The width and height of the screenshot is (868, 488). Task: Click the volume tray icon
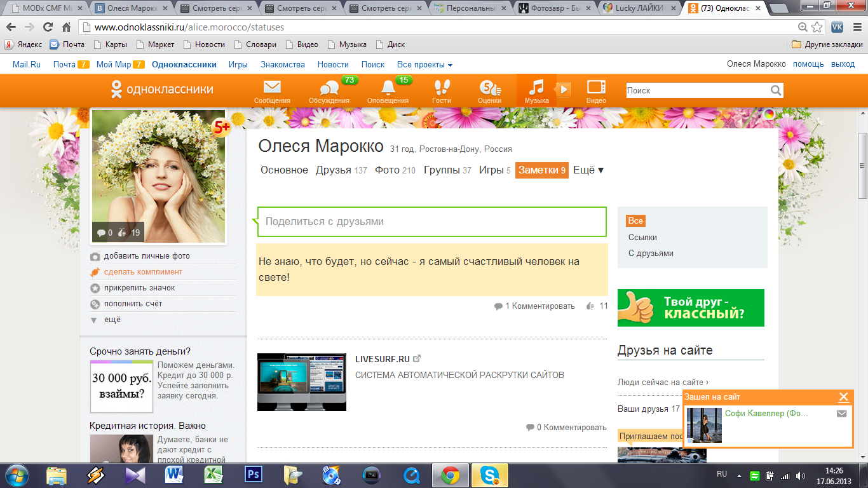click(801, 475)
